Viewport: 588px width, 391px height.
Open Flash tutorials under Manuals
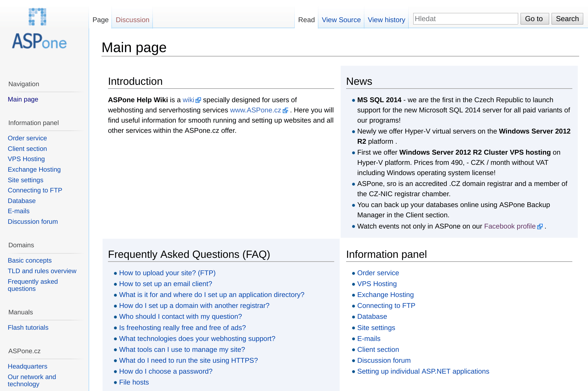[28, 328]
